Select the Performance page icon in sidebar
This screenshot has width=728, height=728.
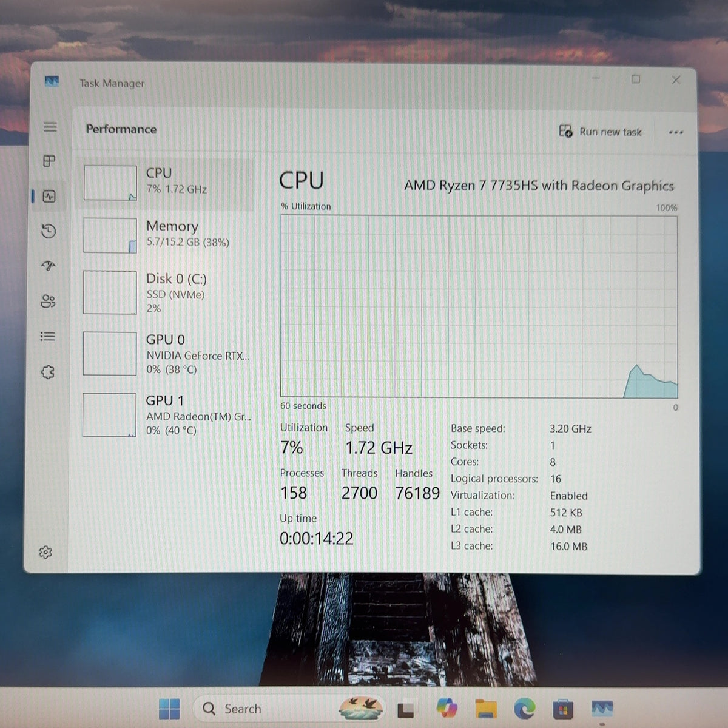click(x=49, y=197)
